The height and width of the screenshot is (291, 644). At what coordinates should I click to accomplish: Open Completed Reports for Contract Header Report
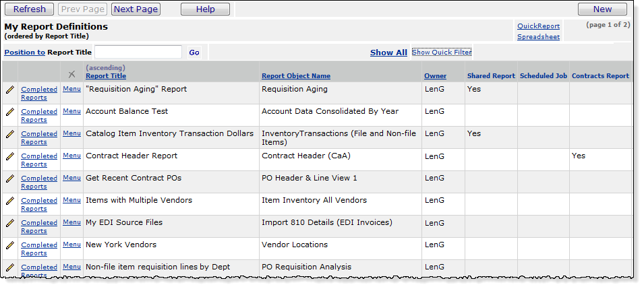click(x=39, y=160)
